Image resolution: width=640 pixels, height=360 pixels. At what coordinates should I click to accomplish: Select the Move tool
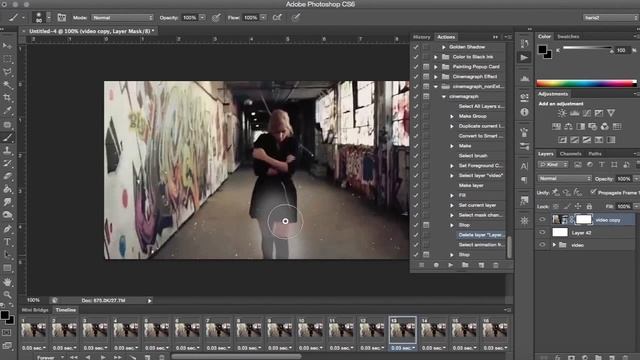pos(7,46)
